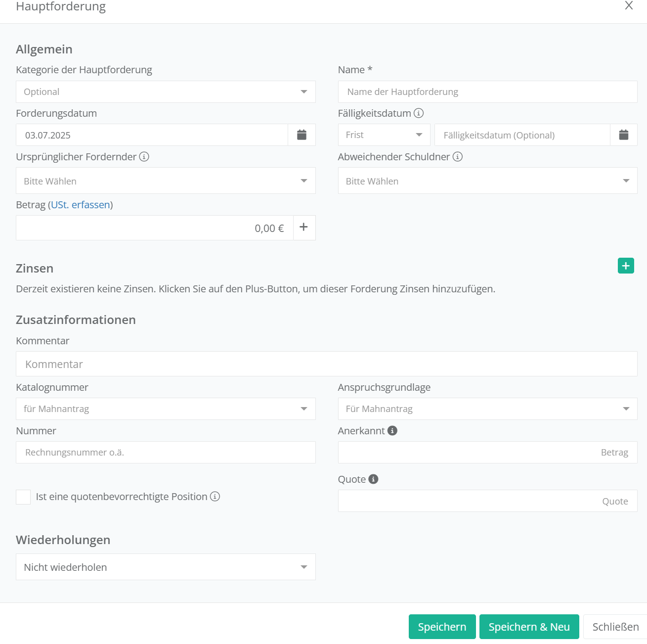Screen dimensions: 647x644
Task: Click info icon next to Fälligkeitsdatum label
Action: [x=419, y=113]
